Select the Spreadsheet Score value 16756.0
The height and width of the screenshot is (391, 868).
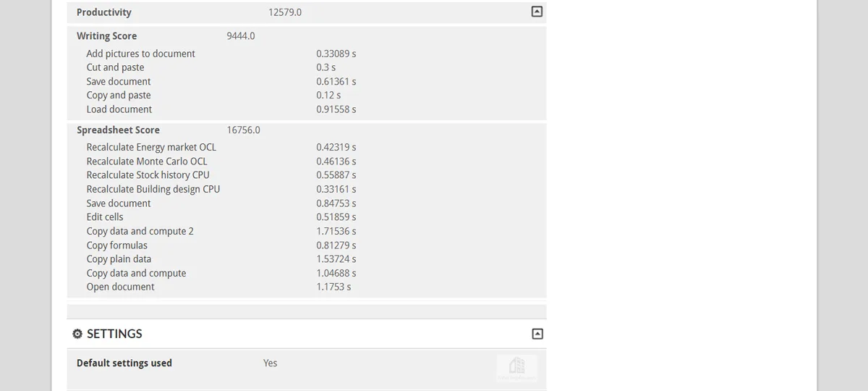244,130
